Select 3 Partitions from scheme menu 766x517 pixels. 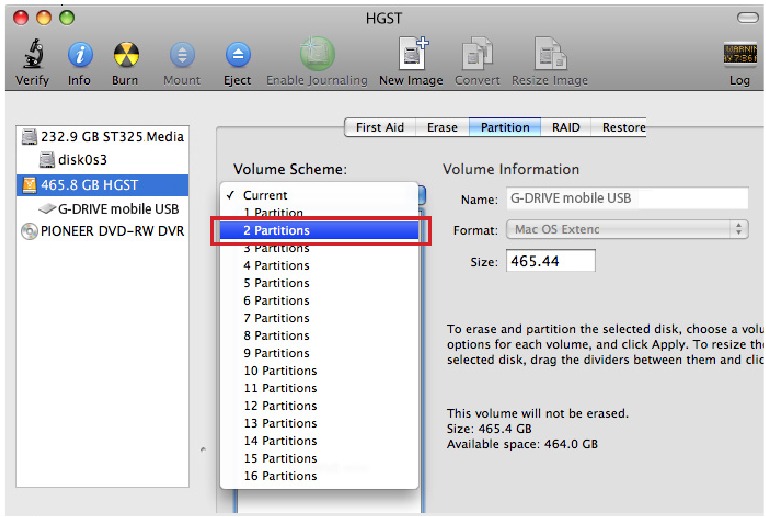319,248
